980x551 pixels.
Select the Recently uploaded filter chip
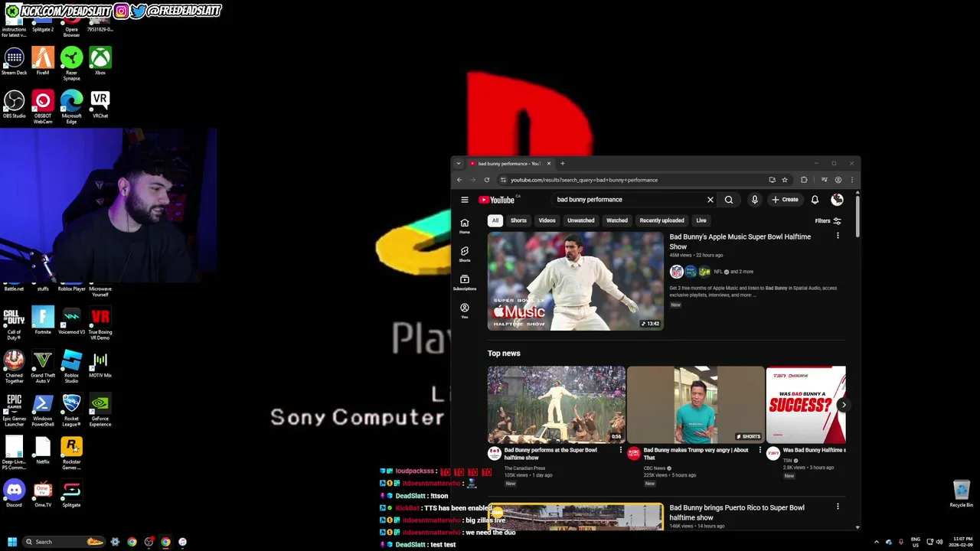[x=661, y=220]
